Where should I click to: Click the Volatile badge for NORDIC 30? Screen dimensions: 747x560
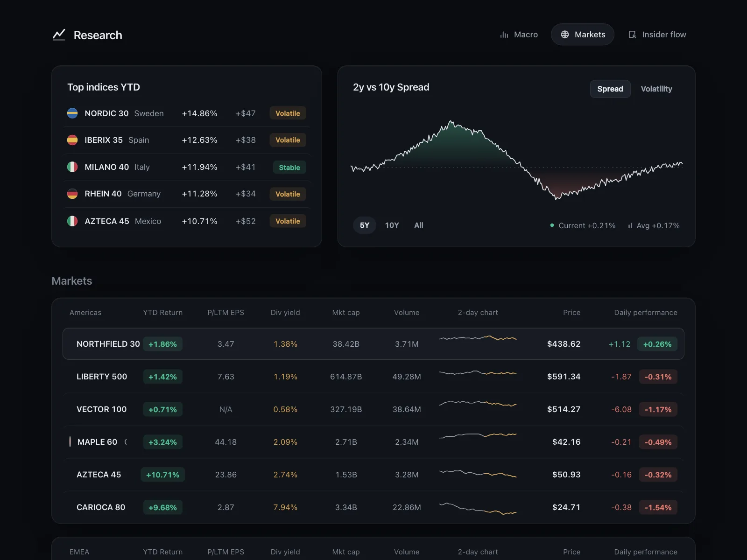[288, 113]
